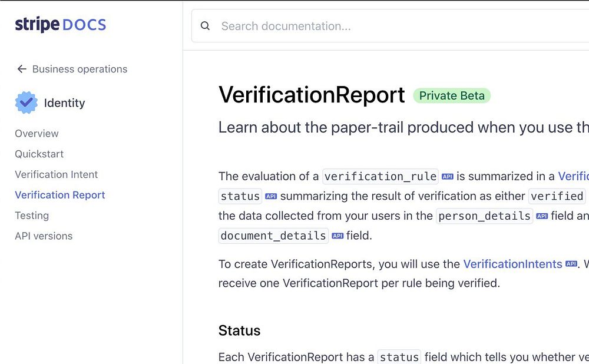
Task: Go back to Business operations
Action: 80,69
